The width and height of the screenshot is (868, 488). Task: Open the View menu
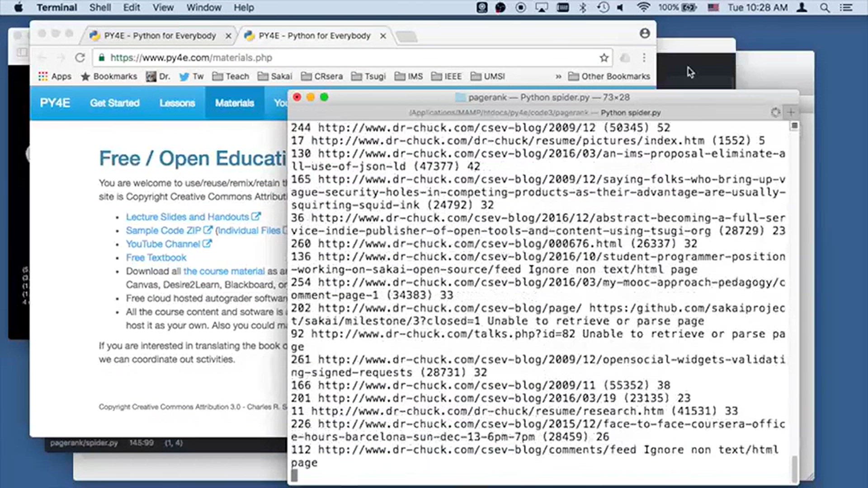(163, 7)
